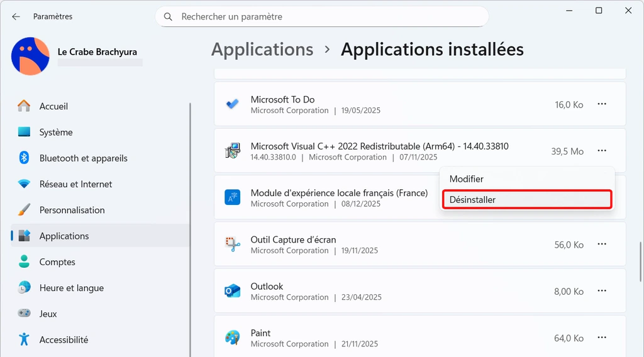Open the Personnalisation section
The width and height of the screenshot is (644, 357).
click(x=72, y=210)
